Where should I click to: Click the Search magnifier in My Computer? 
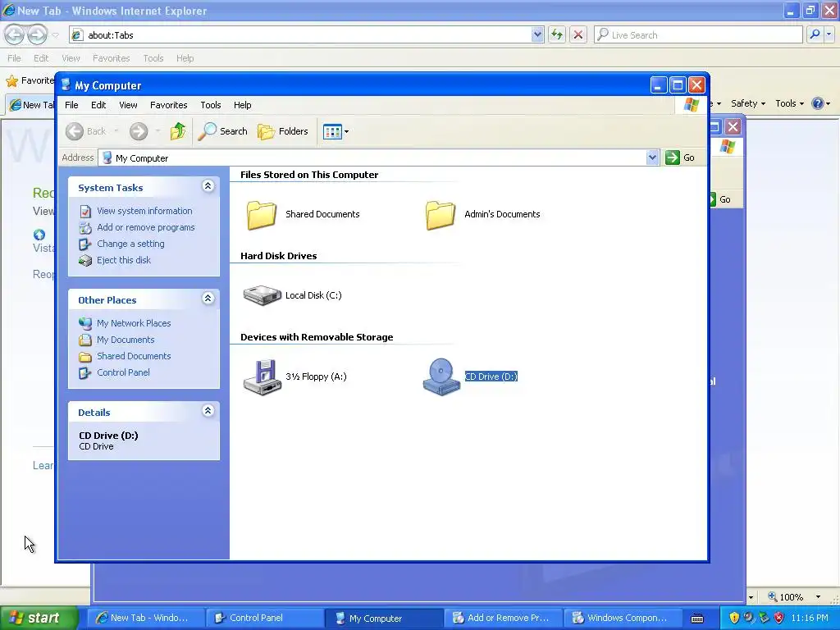223,131
